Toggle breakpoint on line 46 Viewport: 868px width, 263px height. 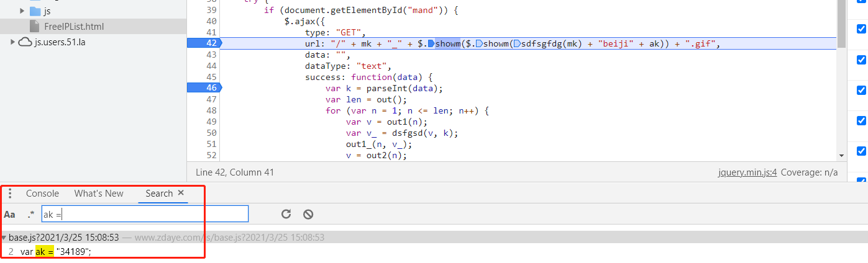pyautogui.click(x=204, y=88)
